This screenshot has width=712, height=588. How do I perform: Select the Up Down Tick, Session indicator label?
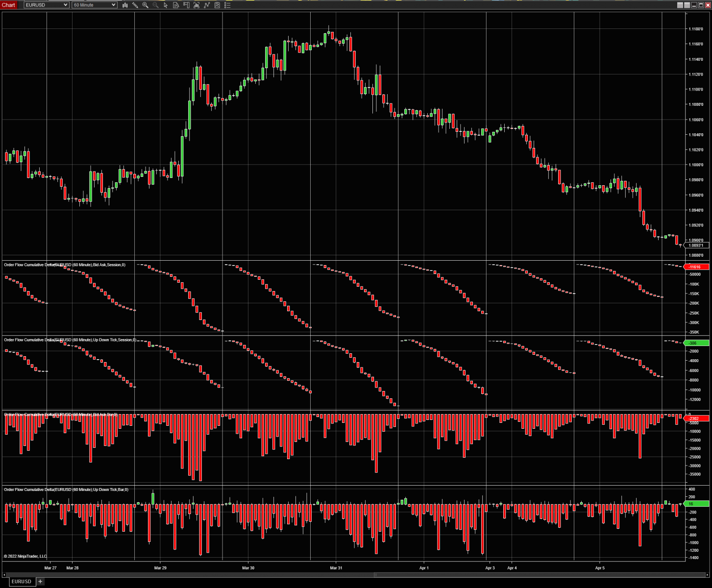coord(70,340)
